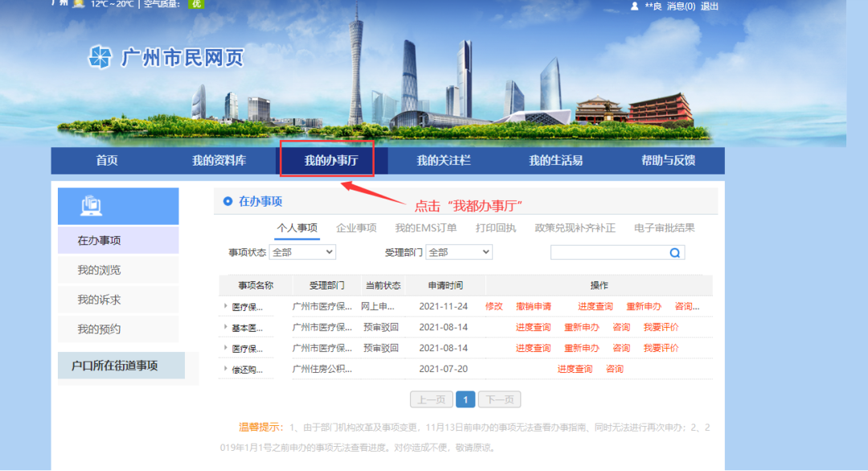Image resolution: width=868 pixels, height=471 pixels.
Task: Switch to the 企业事项 tab
Action: pyautogui.click(x=356, y=227)
